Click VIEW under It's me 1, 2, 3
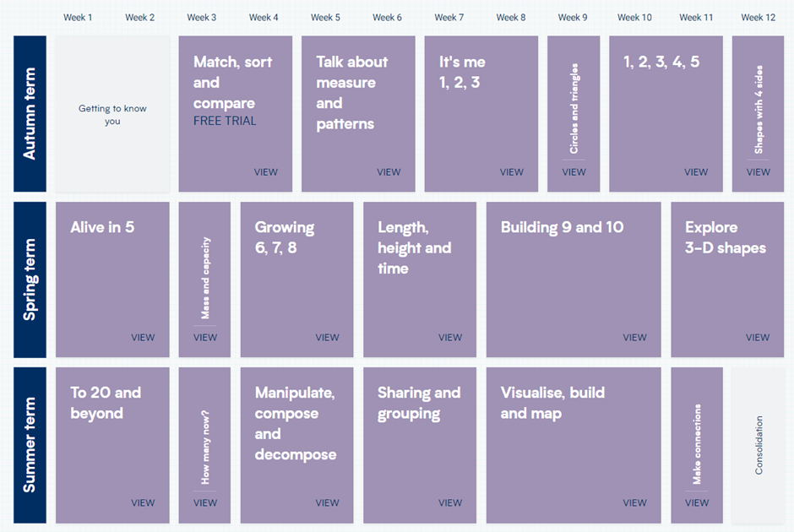This screenshot has width=794, height=532. [511, 172]
